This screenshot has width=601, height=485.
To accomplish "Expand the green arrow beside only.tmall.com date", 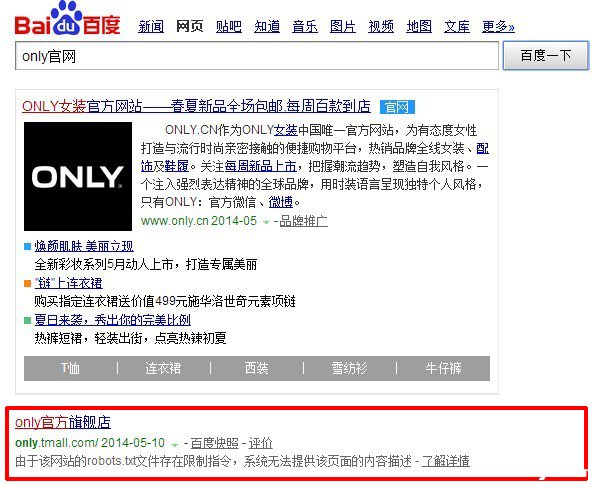I will [x=175, y=443].
